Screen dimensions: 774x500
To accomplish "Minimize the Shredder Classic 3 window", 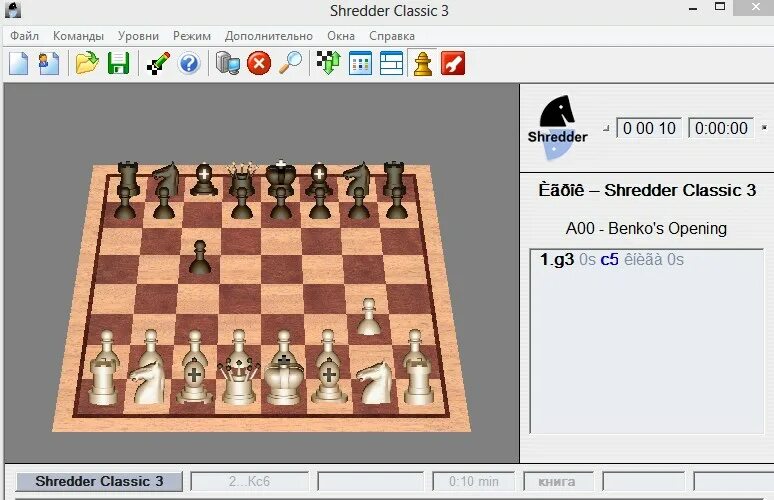I will (x=693, y=9).
